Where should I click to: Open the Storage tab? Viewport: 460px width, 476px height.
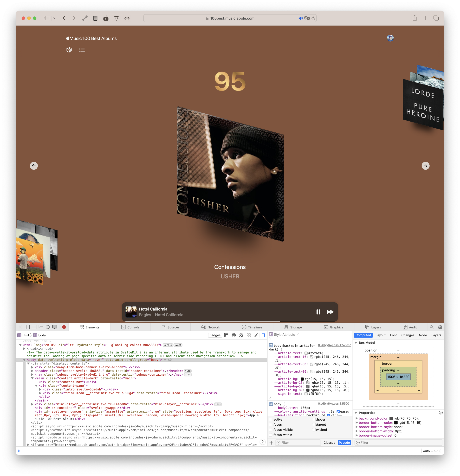coord(293,327)
